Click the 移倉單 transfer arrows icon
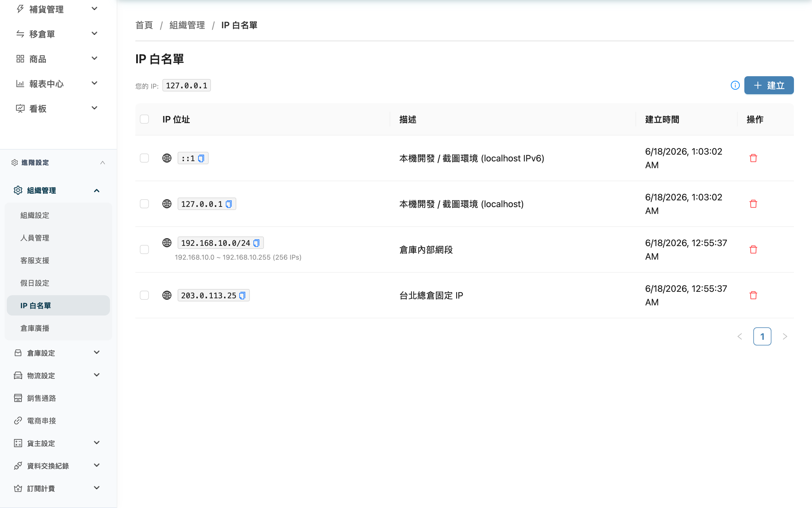The height and width of the screenshot is (508, 812). coord(20,34)
